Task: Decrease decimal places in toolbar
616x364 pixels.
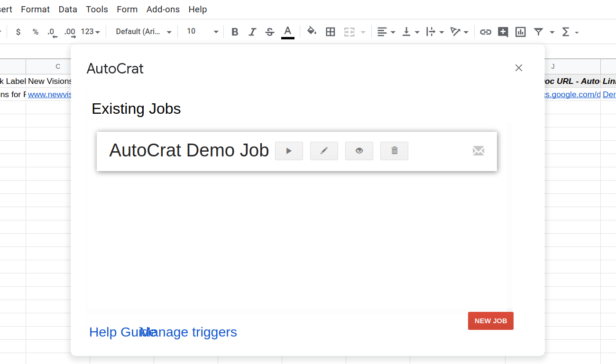Action: coord(52,32)
